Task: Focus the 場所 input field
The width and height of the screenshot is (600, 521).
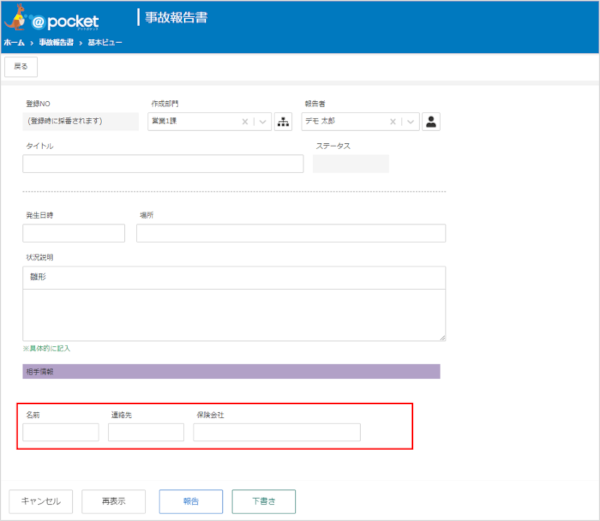Action: (x=291, y=233)
